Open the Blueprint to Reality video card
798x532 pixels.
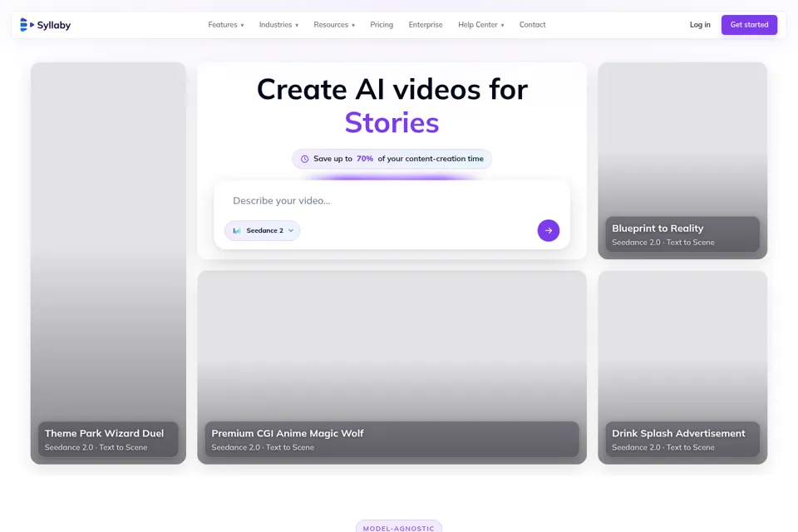tap(682, 160)
